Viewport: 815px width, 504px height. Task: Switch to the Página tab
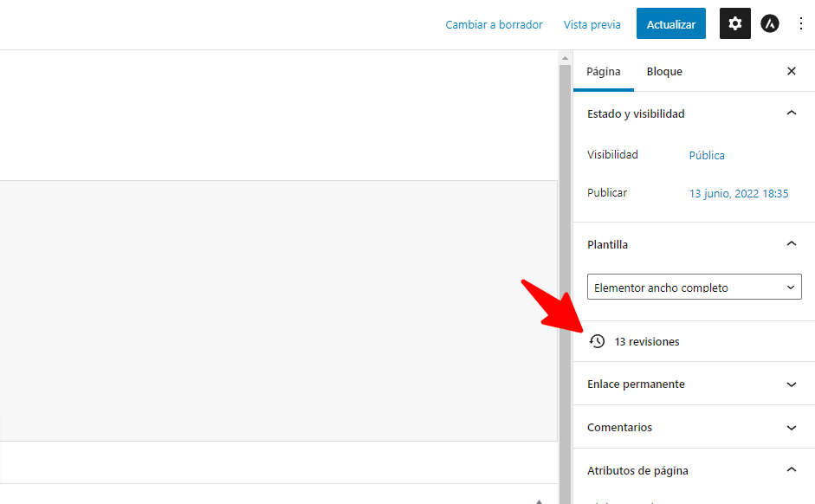604,71
